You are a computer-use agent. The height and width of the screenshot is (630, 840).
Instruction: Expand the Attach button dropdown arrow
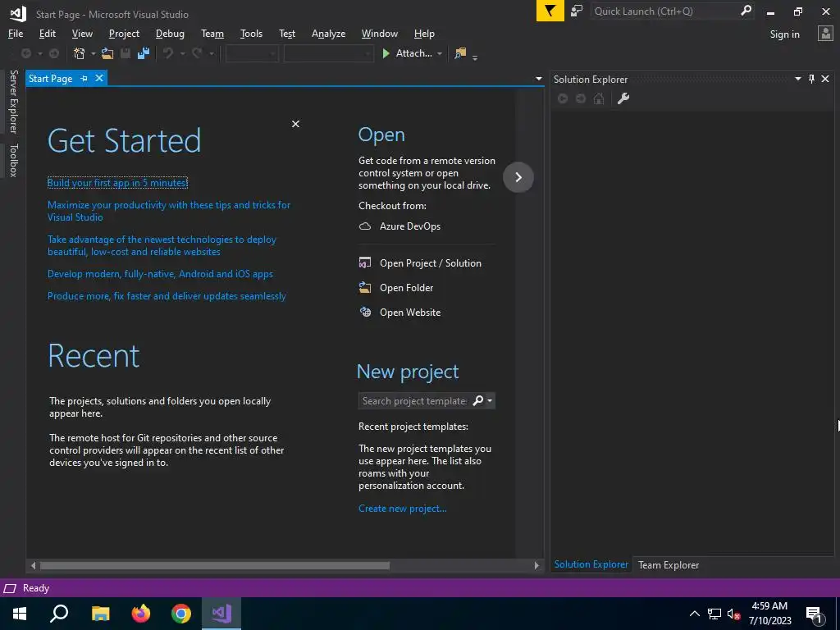(x=440, y=53)
